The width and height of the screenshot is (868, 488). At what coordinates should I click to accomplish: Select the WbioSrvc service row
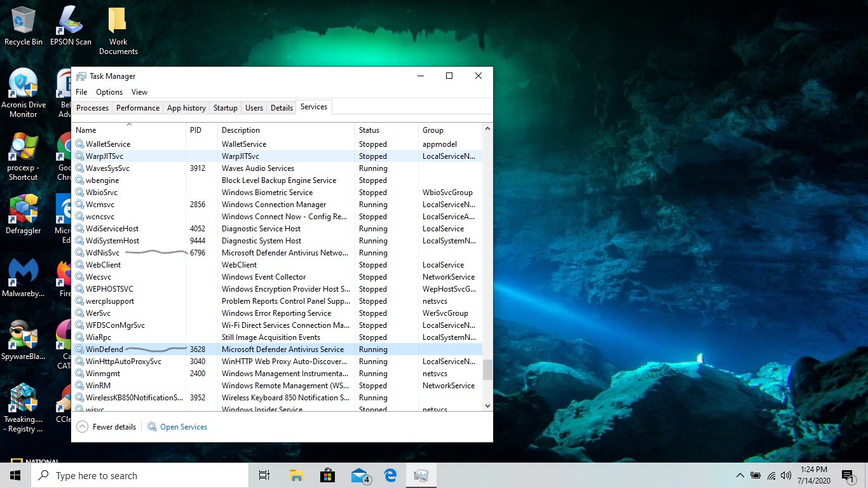[277, 193]
